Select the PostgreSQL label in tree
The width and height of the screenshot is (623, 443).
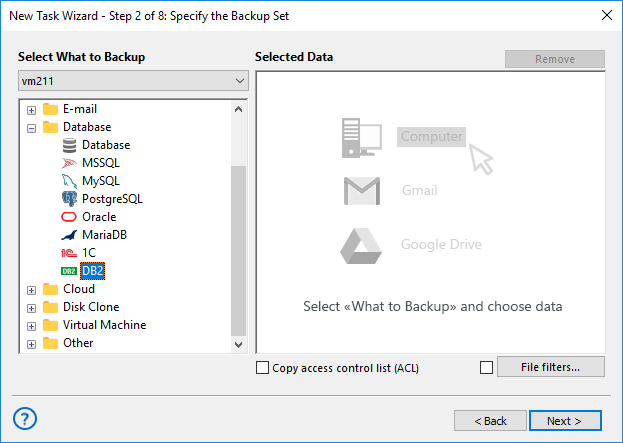[x=112, y=199]
